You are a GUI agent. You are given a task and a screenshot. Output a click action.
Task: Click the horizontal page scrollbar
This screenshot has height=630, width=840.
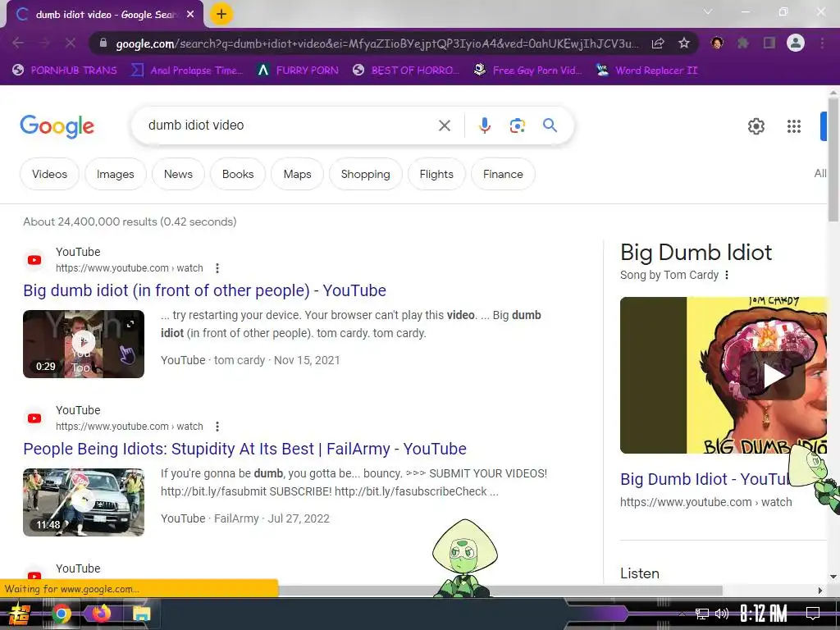click(x=500, y=591)
